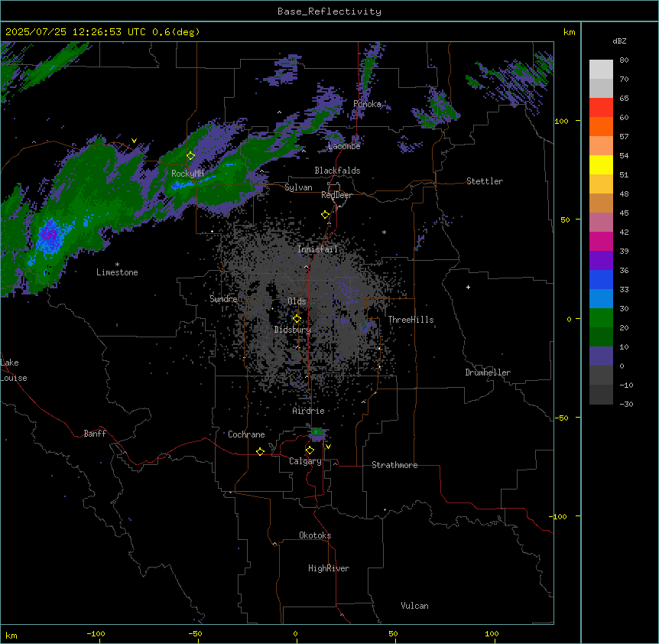Click the Olds town label
Screen dimensions: 659x644
297,301
